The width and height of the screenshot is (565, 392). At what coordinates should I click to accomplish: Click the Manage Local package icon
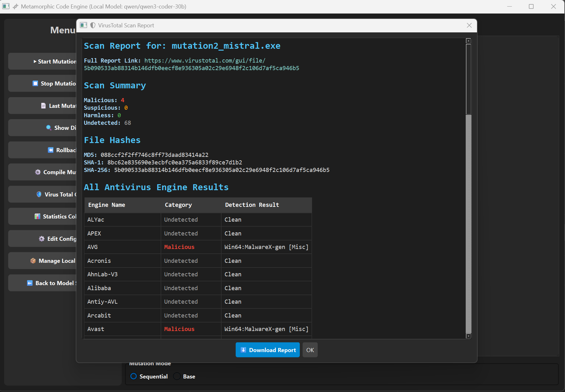tap(33, 261)
